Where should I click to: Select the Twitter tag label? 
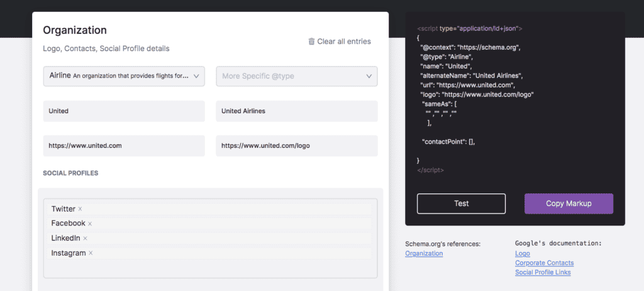(x=64, y=209)
